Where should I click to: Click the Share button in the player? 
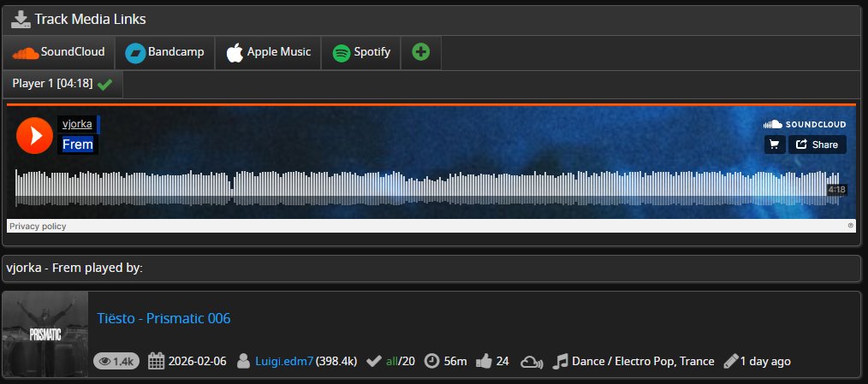[x=817, y=145]
